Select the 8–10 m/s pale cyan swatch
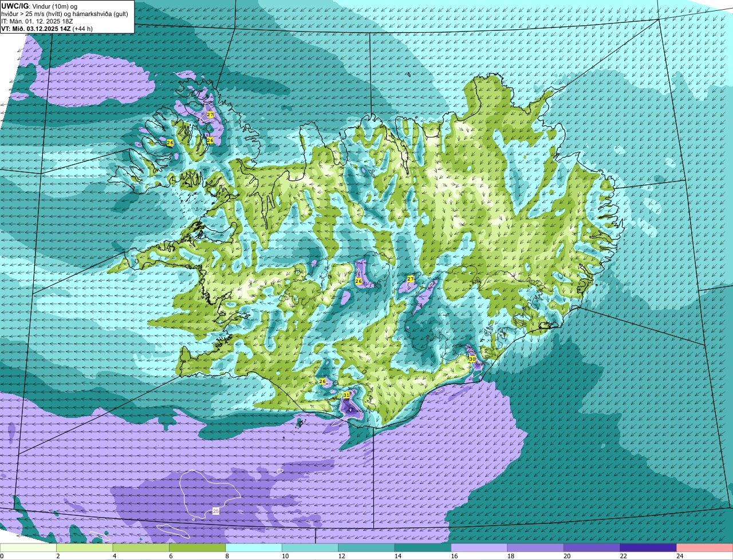Screen dimensions: 733x560 point(254,547)
